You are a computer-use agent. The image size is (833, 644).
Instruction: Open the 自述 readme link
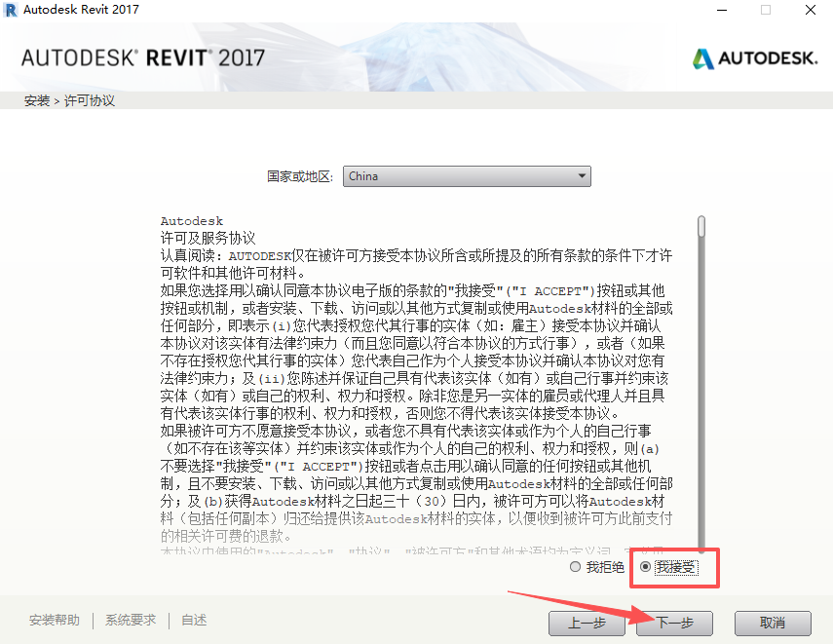click(194, 620)
